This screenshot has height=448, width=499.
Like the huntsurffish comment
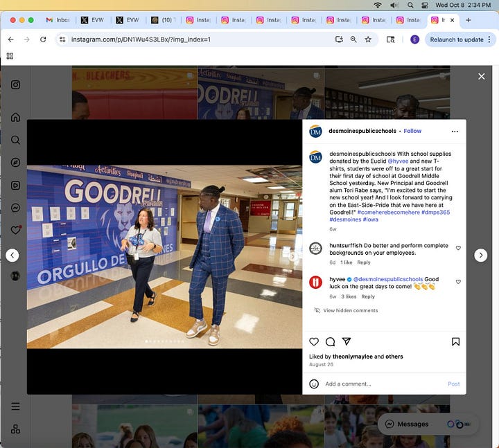coord(458,248)
